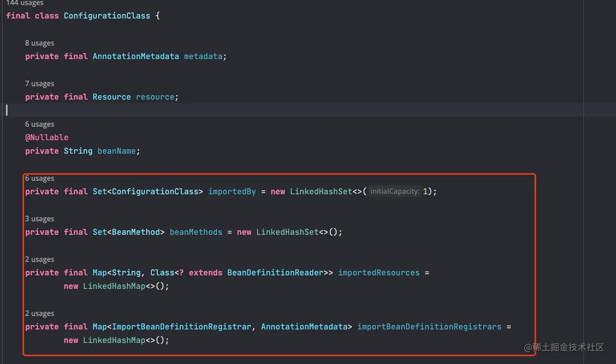
Task: Click the initialCapacity parameter hint
Action: coord(395,191)
